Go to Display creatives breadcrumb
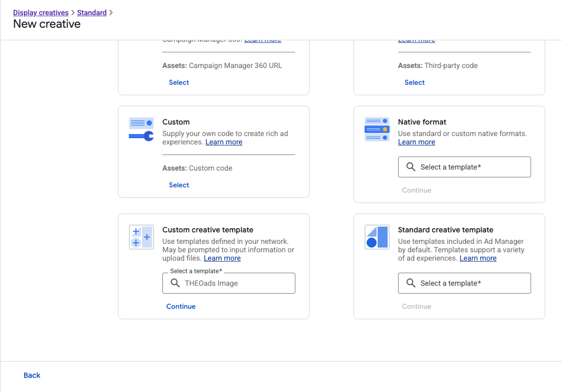Image resolution: width=562 pixels, height=392 pixels. click(x=41, y=13)
